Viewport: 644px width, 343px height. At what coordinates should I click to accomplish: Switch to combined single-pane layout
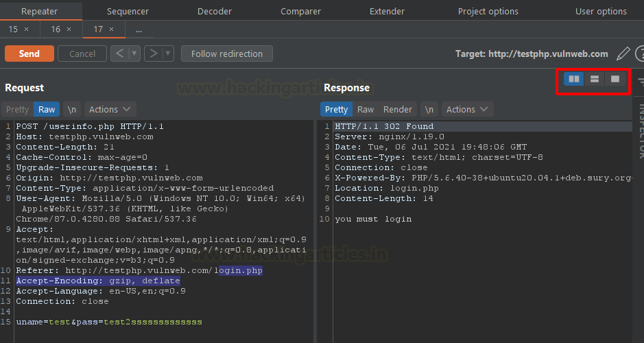(x=615, y=80)
